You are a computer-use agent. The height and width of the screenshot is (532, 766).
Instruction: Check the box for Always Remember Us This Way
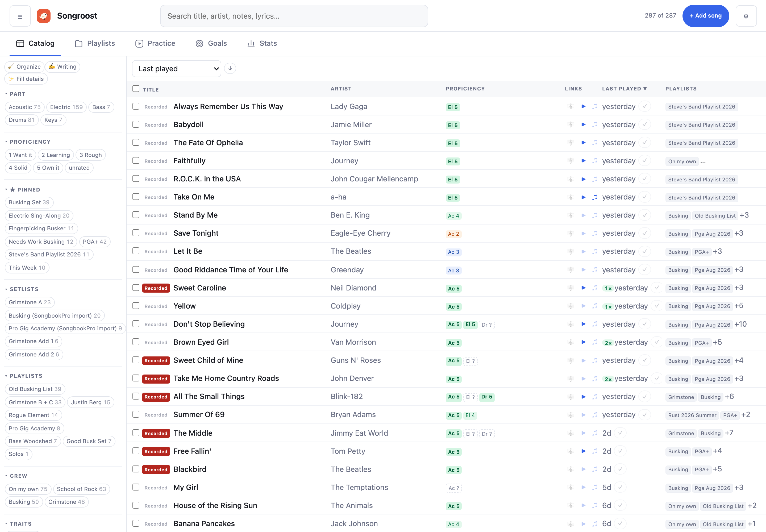(x=136, y=106)
